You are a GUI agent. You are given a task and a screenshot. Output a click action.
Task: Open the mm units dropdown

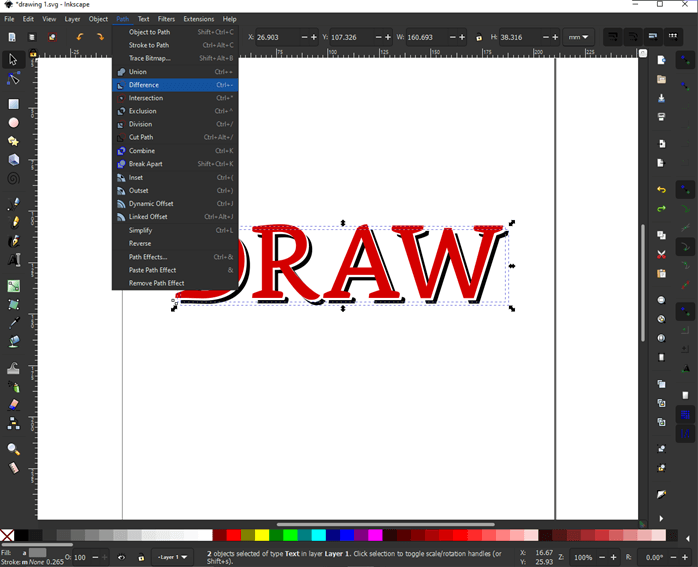pos(578,37)
